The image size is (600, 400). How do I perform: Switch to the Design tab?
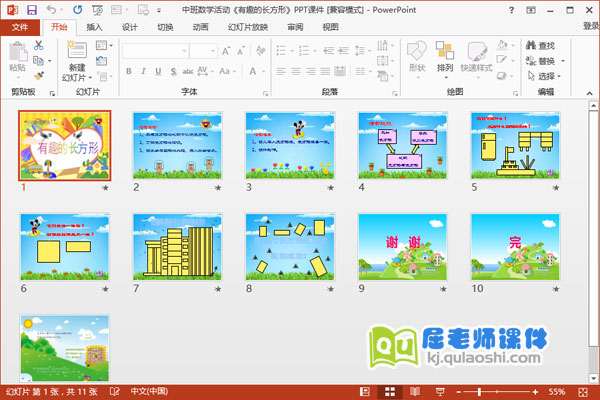(x=130, y=27)
